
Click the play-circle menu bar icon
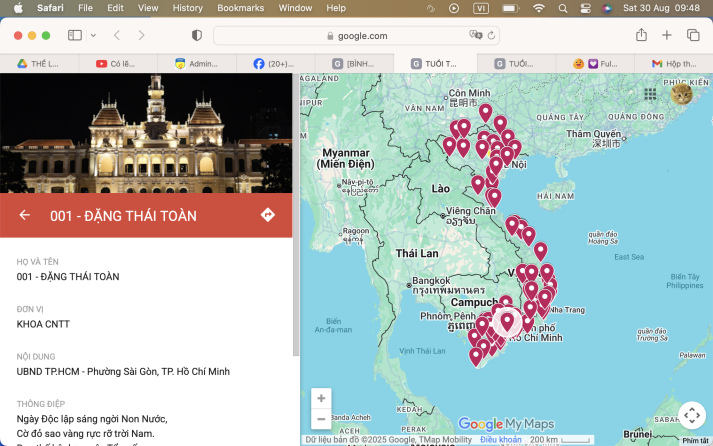coord(454,8)
